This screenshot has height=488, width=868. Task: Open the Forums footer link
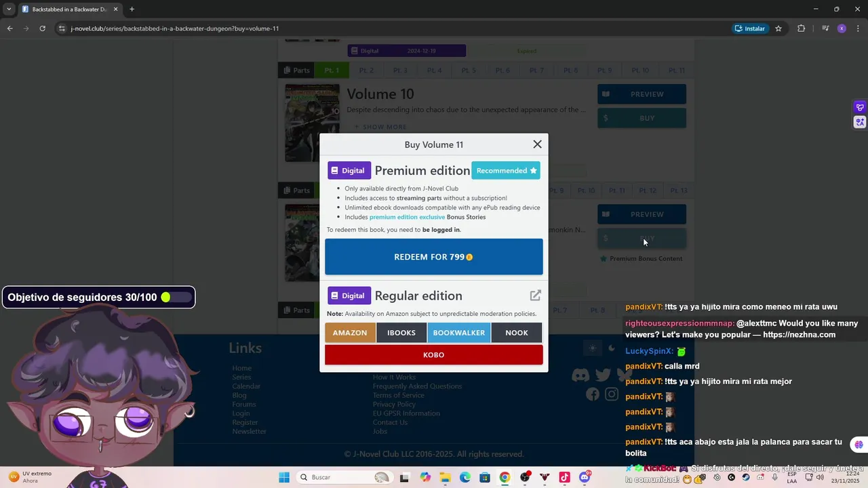244,405
